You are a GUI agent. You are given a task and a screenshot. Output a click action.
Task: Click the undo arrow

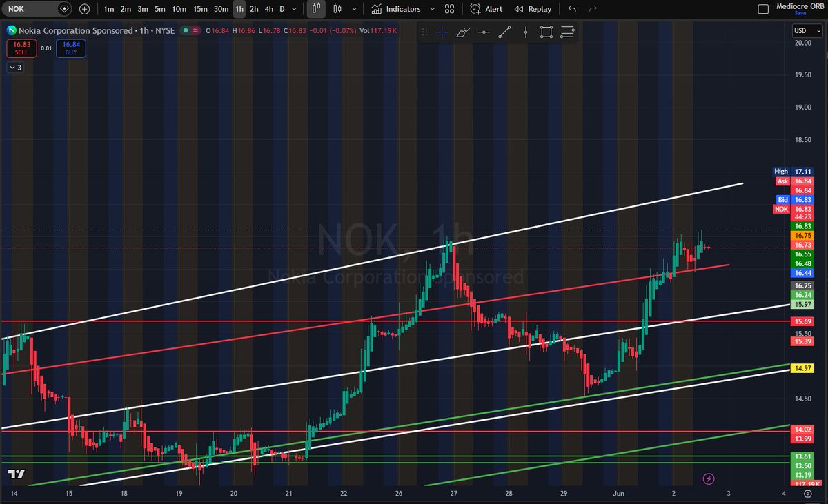pos(572,9)
